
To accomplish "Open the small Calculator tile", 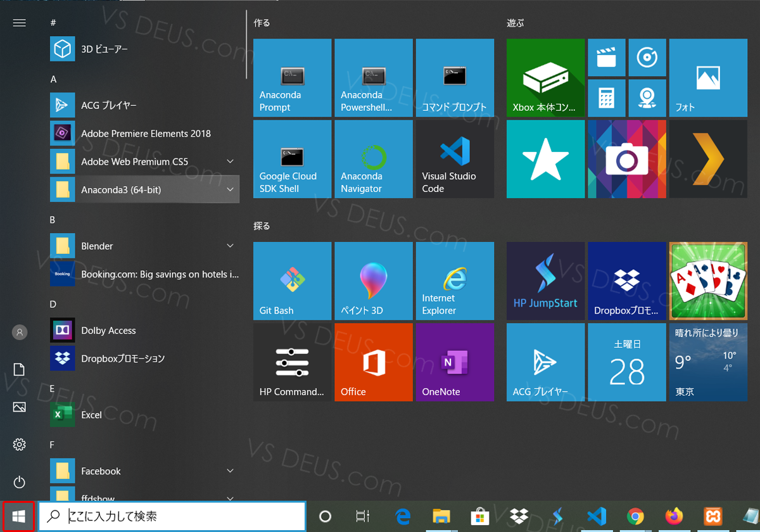I will click(x=607, y=98).
